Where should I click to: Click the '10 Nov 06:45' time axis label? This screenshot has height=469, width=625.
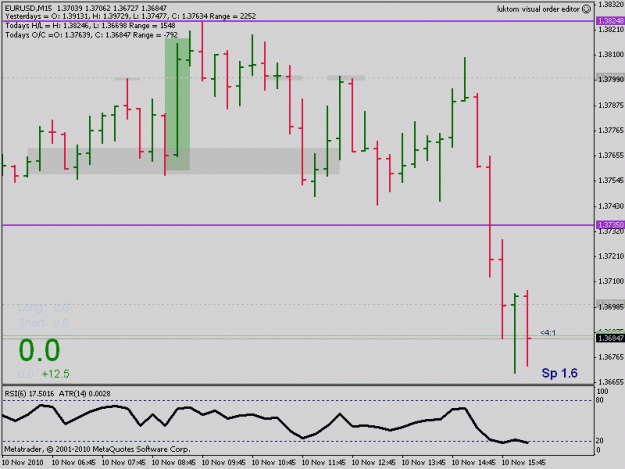coord(74,463)
